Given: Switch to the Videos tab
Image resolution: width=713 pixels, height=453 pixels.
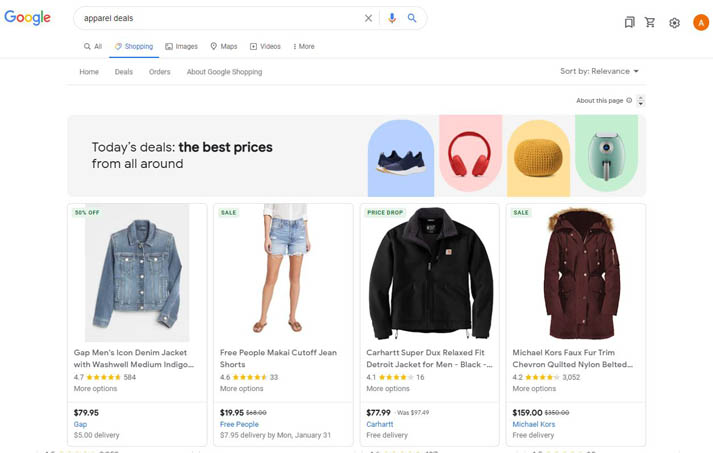Looking at the screenshot, I should click(265, 46).
